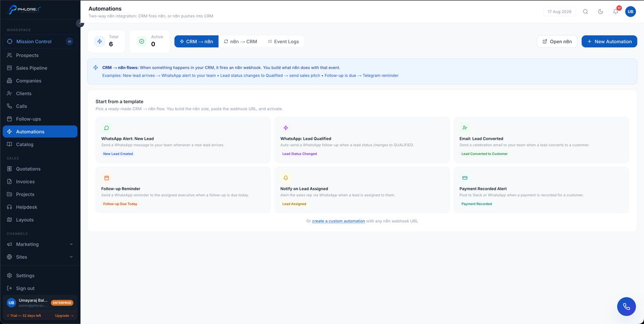Select Follow-up Reminder template
The height and width of the screenshot is (324, 644).
(183, 190)
